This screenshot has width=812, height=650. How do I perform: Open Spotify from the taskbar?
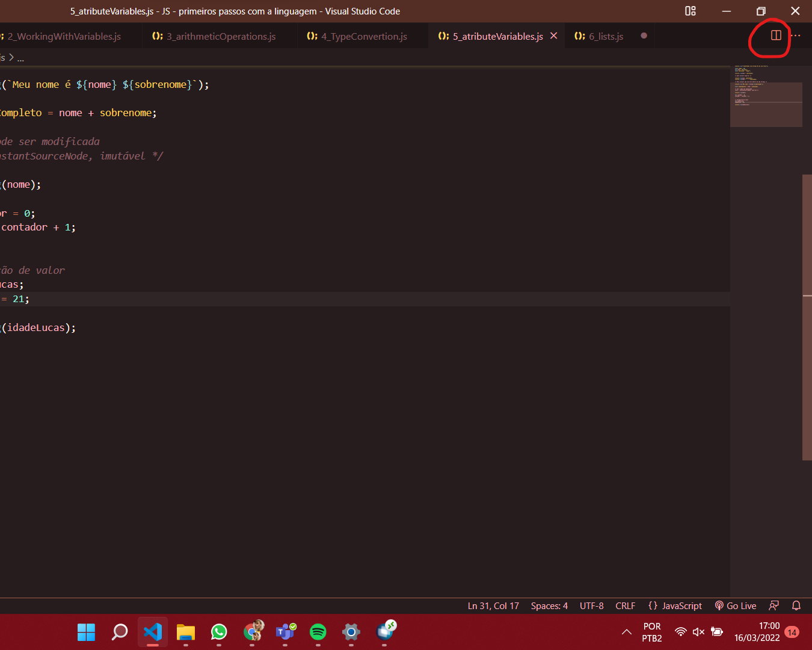pyautogui.click(x=318, y=632)
